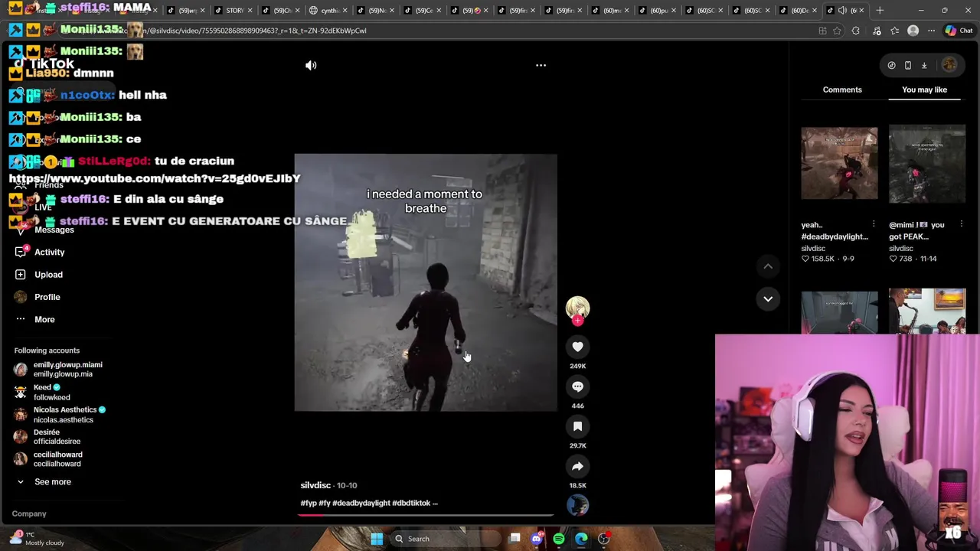Click the Windows Start button
The image size is (980, 551).
377,539
